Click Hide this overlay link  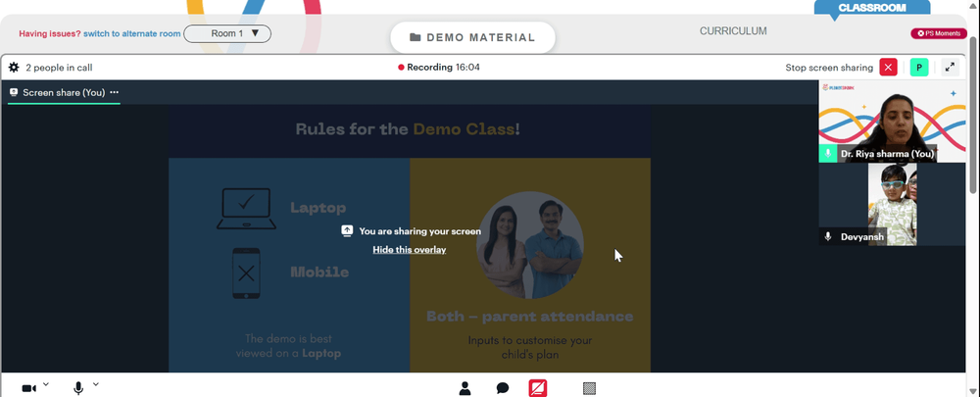coord(410,249)
